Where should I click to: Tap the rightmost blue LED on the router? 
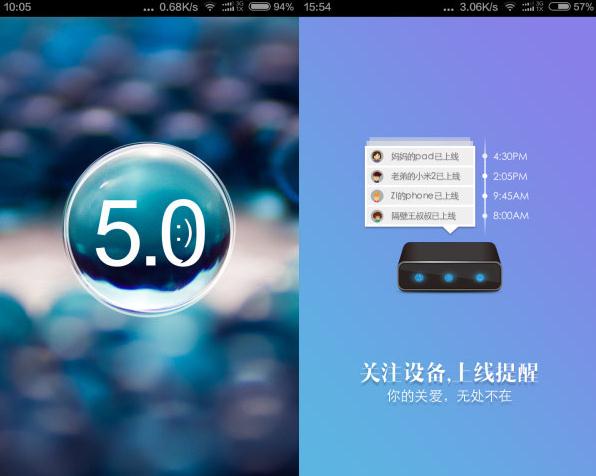(x=480, y=277)
